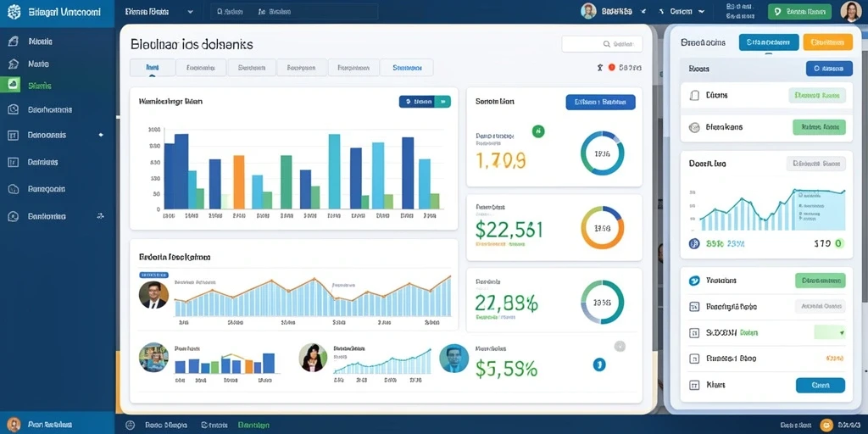The image size is (868, 434).
Task: Click the green text item in the bottom bar
Action: click(x=253, y=426)
